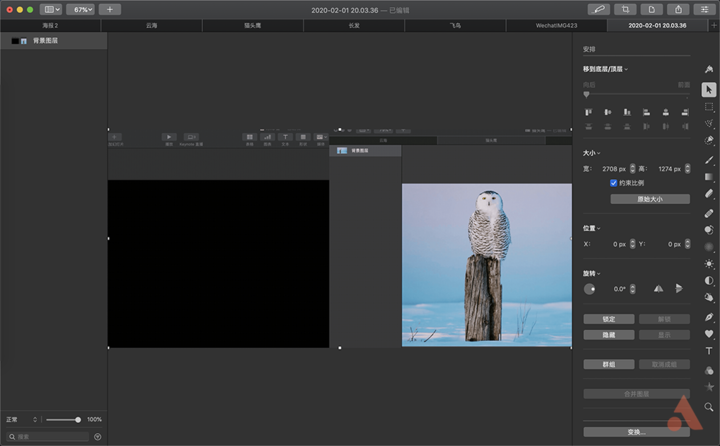Screen dimensions: 720x446
Task: Click the layer opacity slider handle
Action: coord(78,419)
